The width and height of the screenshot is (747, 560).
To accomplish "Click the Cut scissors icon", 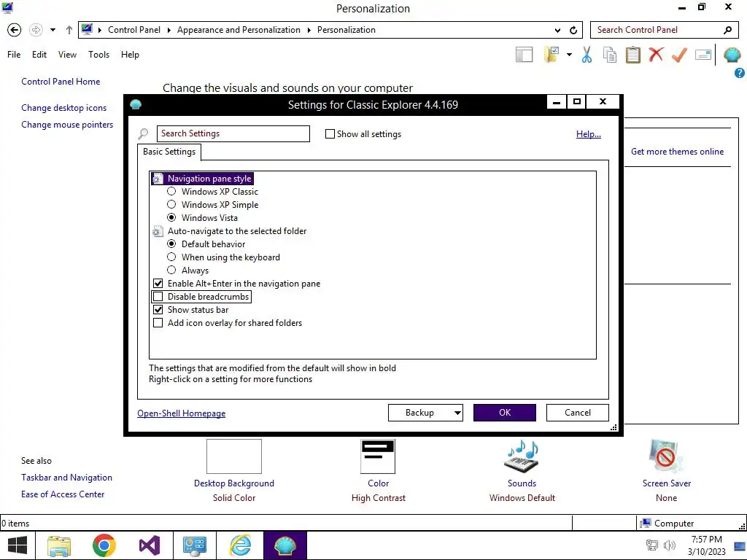I will pyautogui.click(x=587, y=55).
